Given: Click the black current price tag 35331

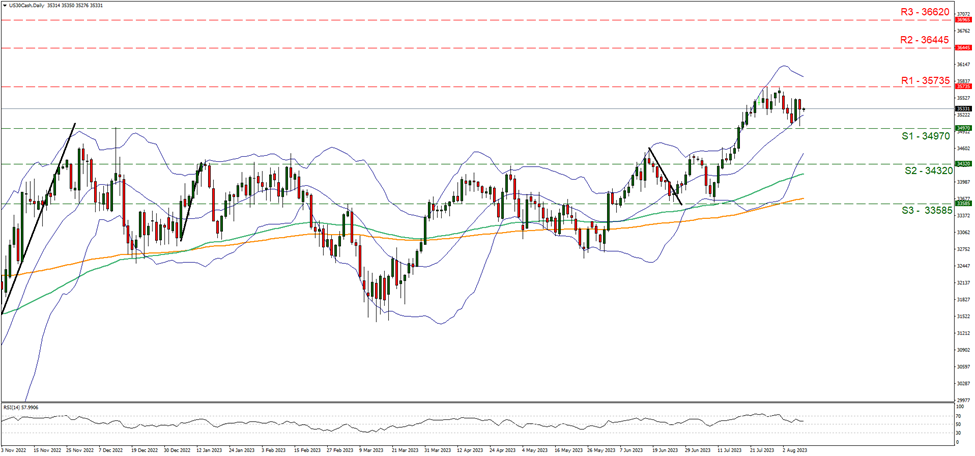Looking at the screenshot, I should [x=961, y=108].
